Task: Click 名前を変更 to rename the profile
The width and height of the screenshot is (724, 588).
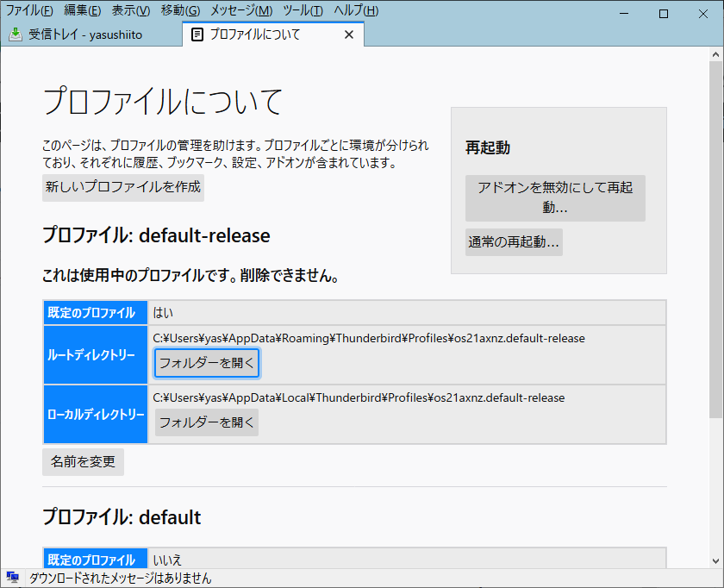Action: [x=83, y=461]
